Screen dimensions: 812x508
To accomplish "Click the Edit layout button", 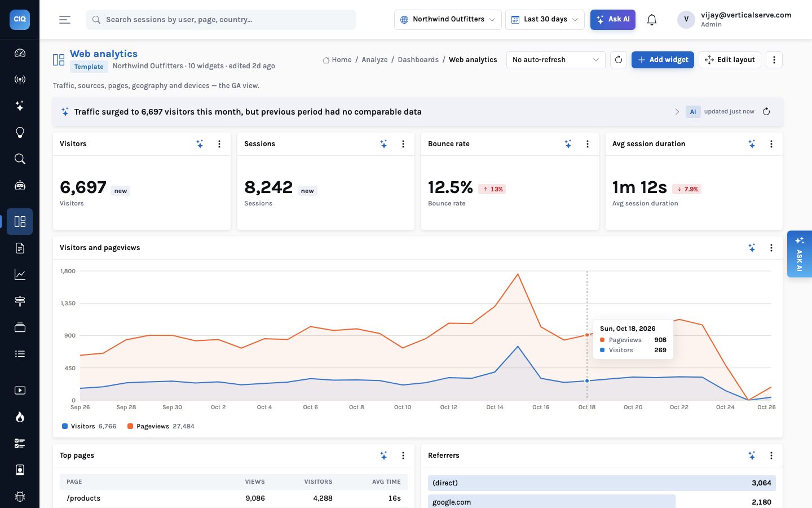I will click(x=730, y=60).
